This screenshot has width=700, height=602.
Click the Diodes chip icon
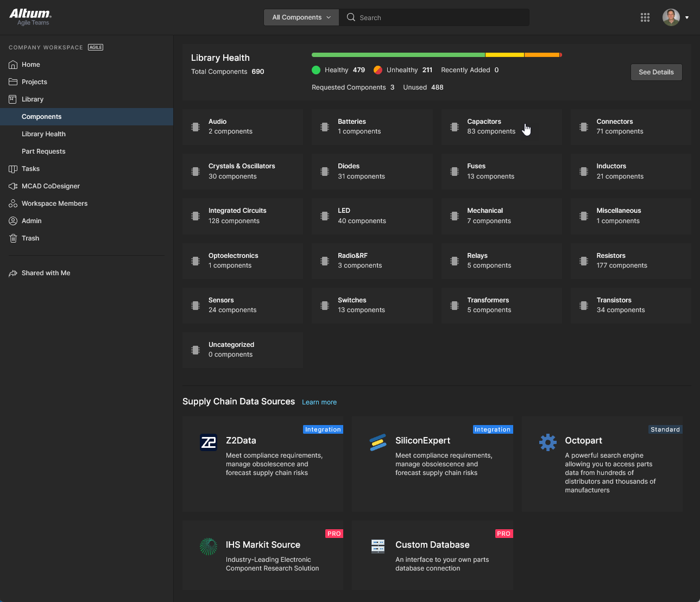click(x=325, y=172)
